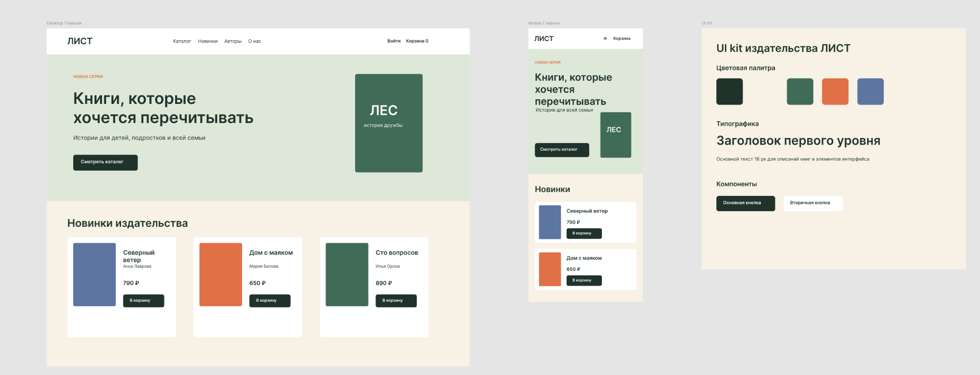The width and height of the screenshot is (980, 375).
Task: Add Северный ветер to cart in Desktop frame
Action: pos(144,301)
